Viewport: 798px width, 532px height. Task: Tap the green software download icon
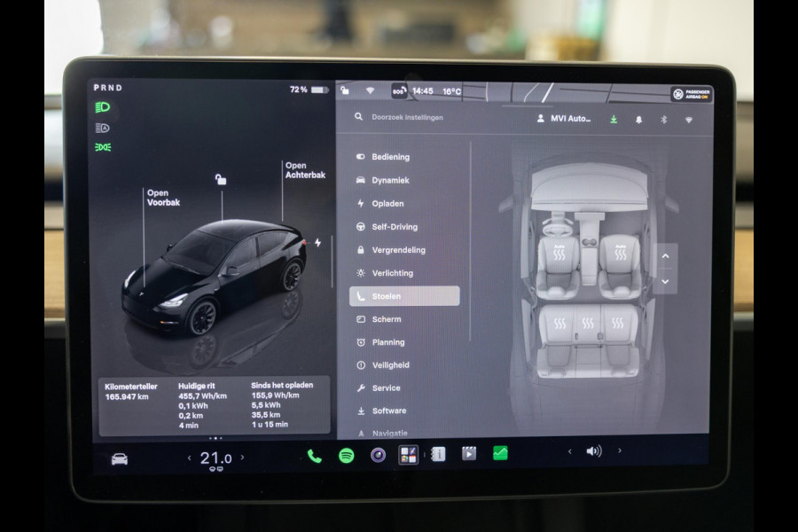click(x=614, y=119)
